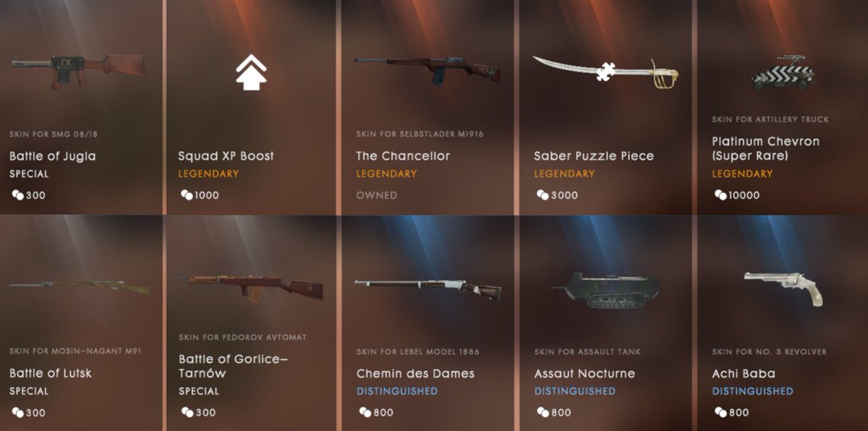Open the Battle of Jugla skin title
868x431 pixels.
click(x=52, y=156)
